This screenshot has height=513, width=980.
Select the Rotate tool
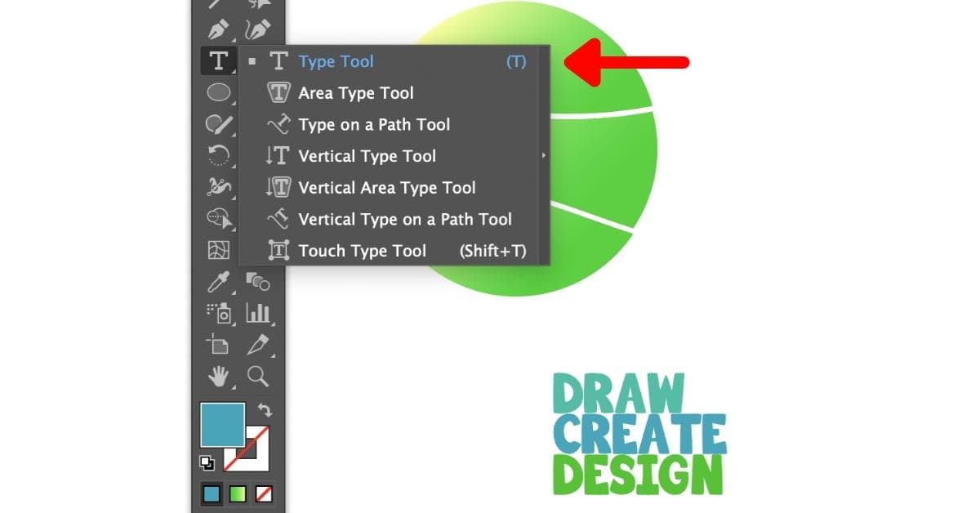218,155
